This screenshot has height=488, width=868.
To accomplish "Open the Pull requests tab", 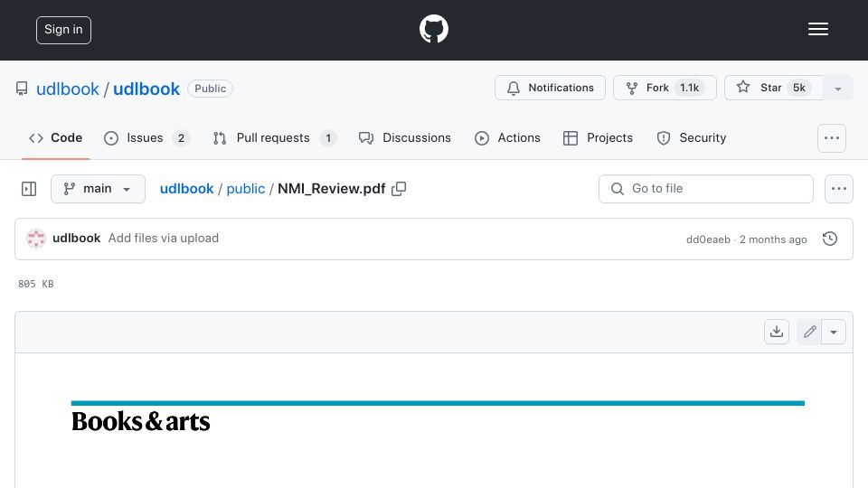I will coord(274,137).
